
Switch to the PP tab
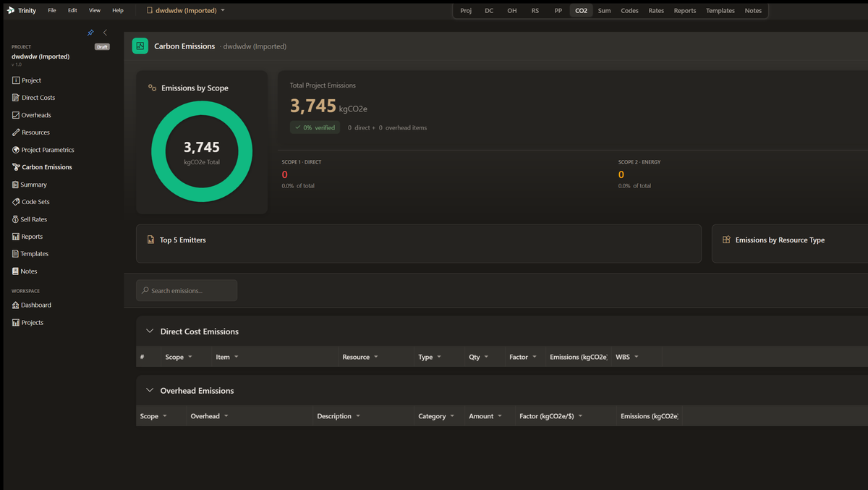click(558, 11)
